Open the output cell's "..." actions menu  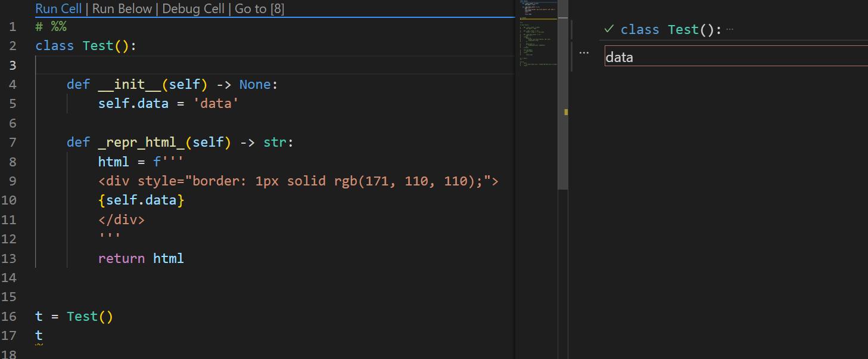pyautogui.click(x=583, y=52)
